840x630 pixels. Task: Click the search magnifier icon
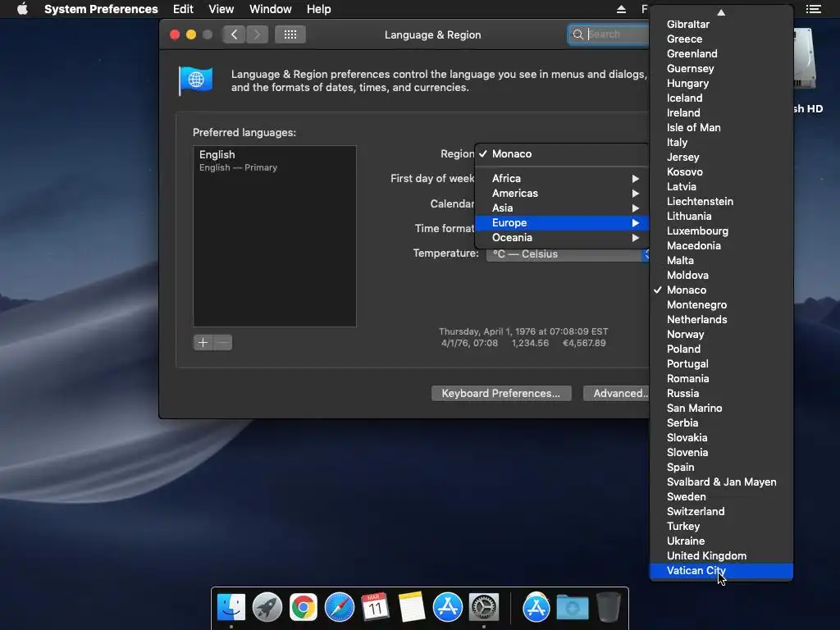(x=578, y=34)
